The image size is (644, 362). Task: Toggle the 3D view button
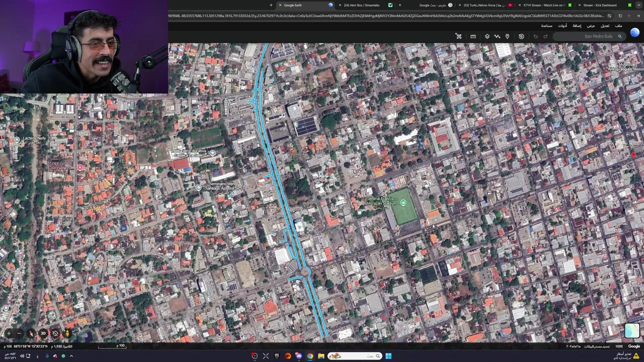tap(43, 333)
